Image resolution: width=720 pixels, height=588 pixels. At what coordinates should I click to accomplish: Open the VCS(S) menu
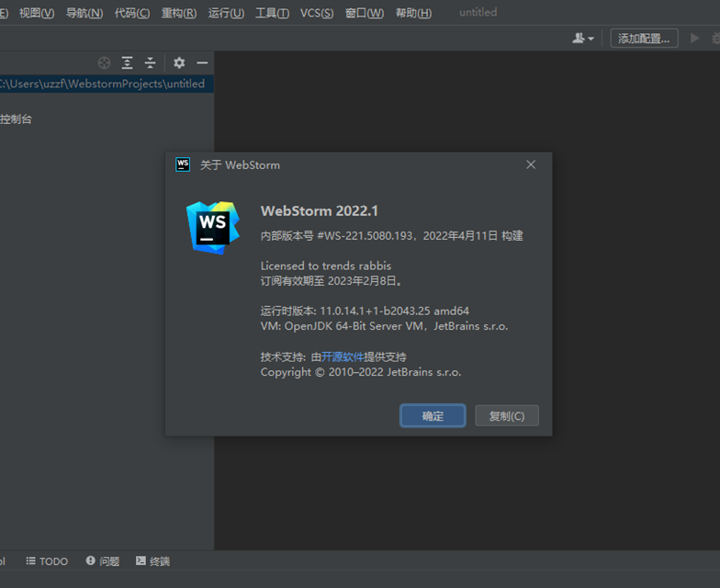317,13
